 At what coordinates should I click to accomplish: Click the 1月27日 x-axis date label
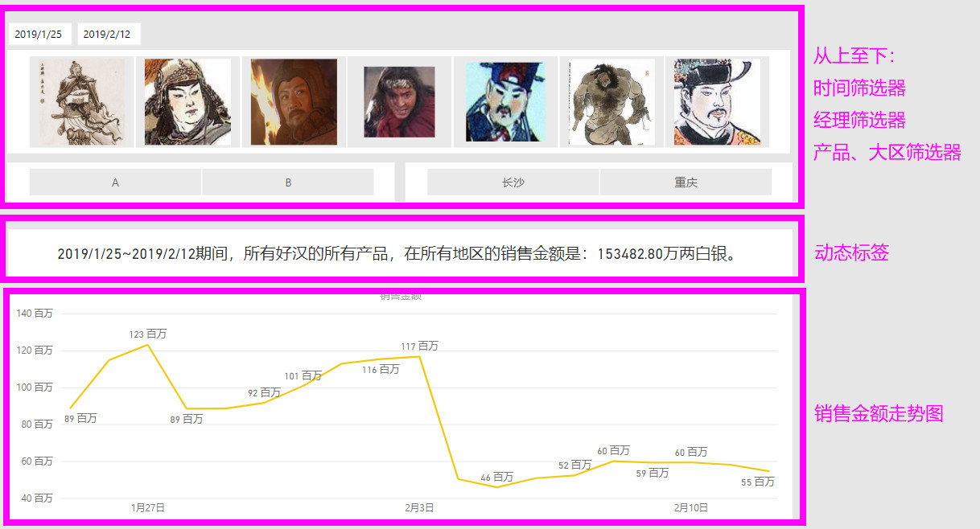click(x=148, y=507)
